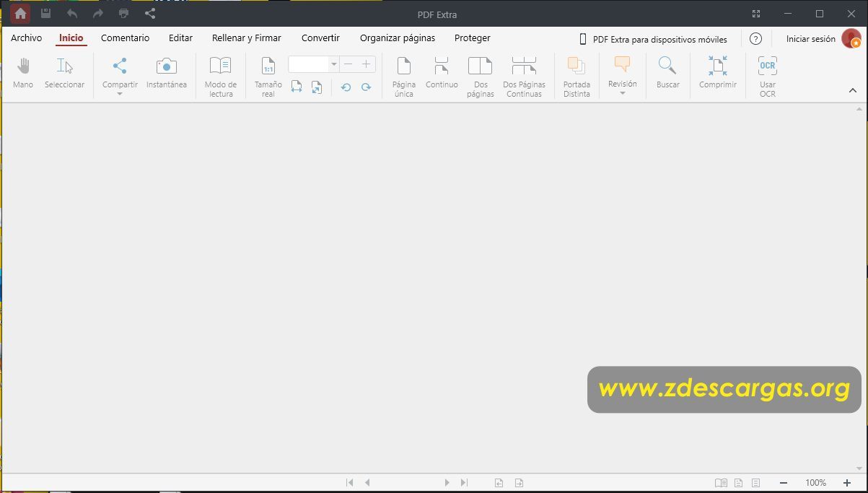The height and width of the screenshot is (493, 868).
Task: Click previous view icon in status bar
Action: (499, 483)
